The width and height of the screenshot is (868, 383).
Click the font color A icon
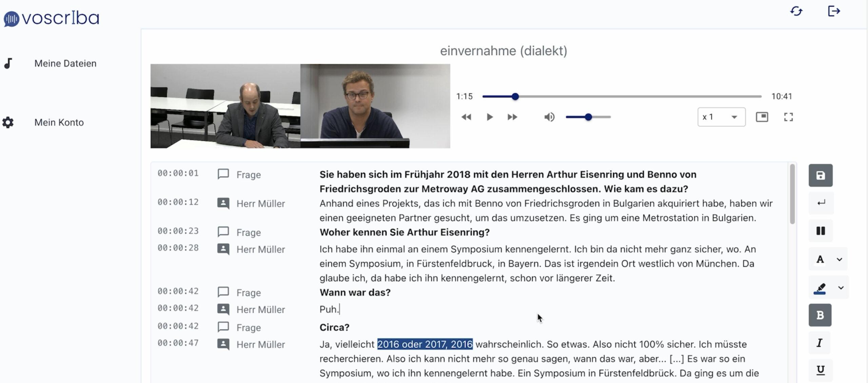pos(820,260)
